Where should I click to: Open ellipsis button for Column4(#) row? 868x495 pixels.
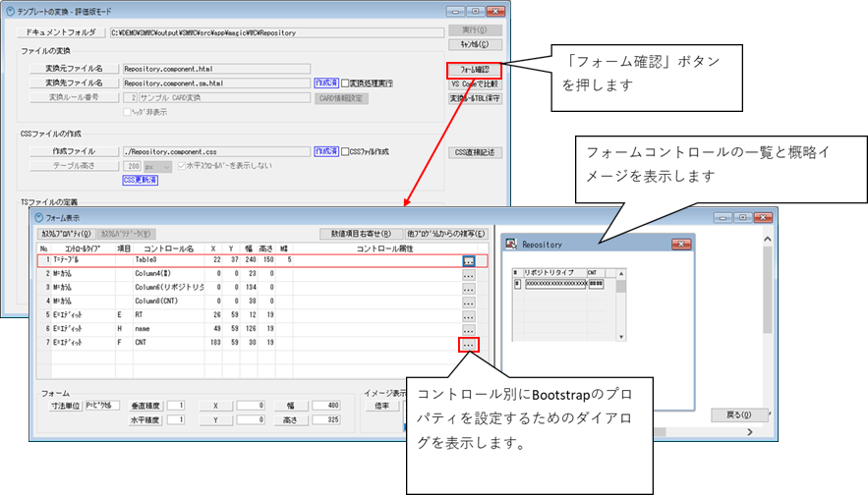click(469, 274)
